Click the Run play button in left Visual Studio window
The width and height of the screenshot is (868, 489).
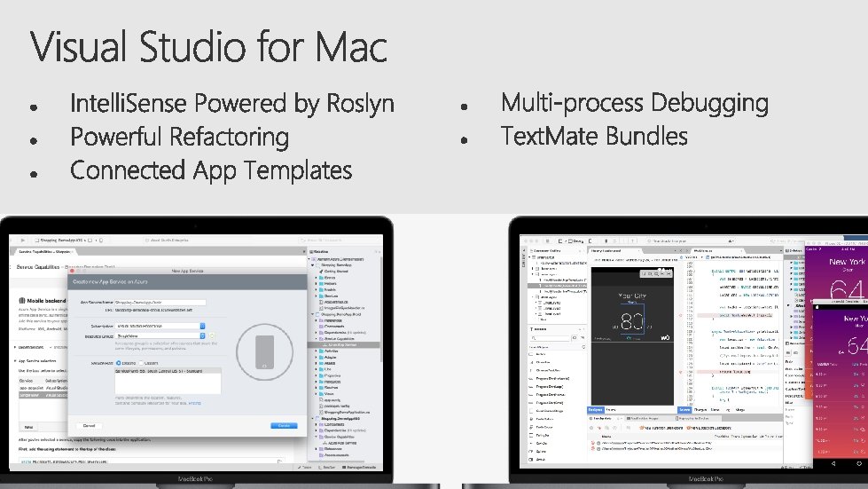click(x=23, y=241)
